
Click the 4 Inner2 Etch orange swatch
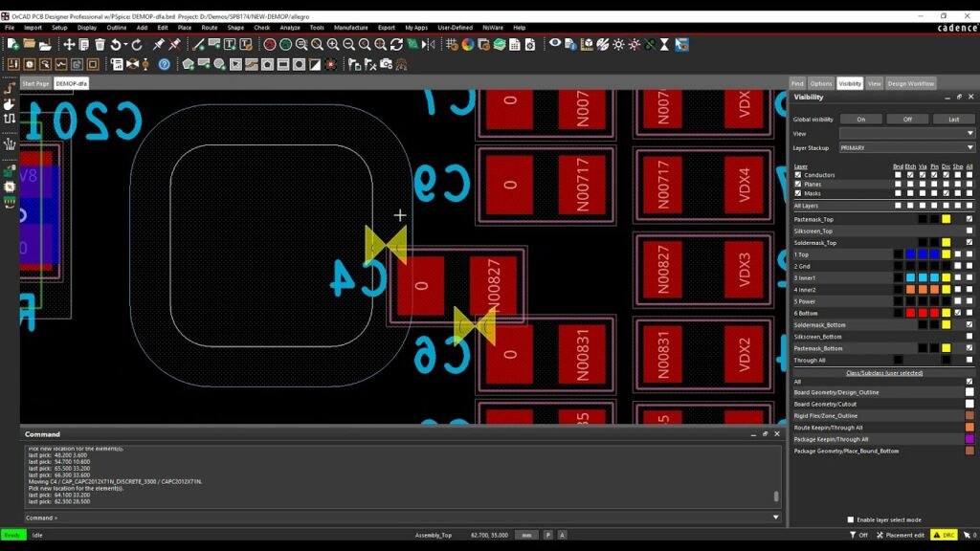[x=911, y=290]
